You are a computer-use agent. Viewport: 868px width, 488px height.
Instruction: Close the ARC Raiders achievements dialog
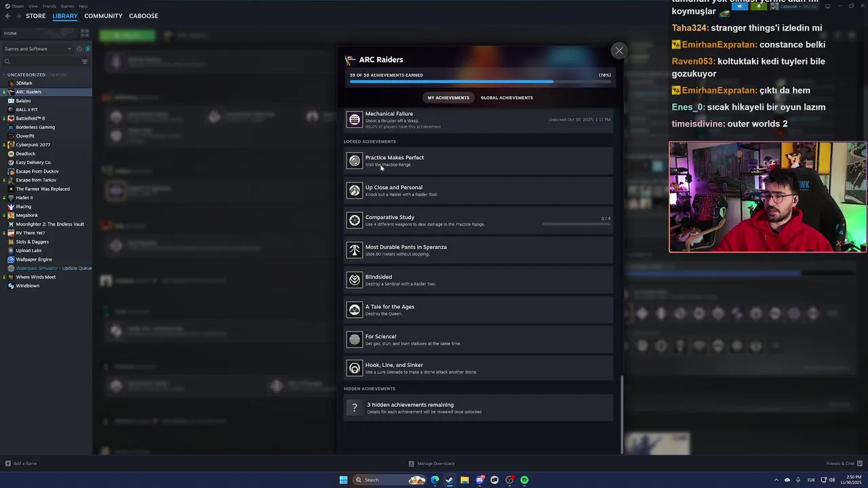tap(618, 51)
